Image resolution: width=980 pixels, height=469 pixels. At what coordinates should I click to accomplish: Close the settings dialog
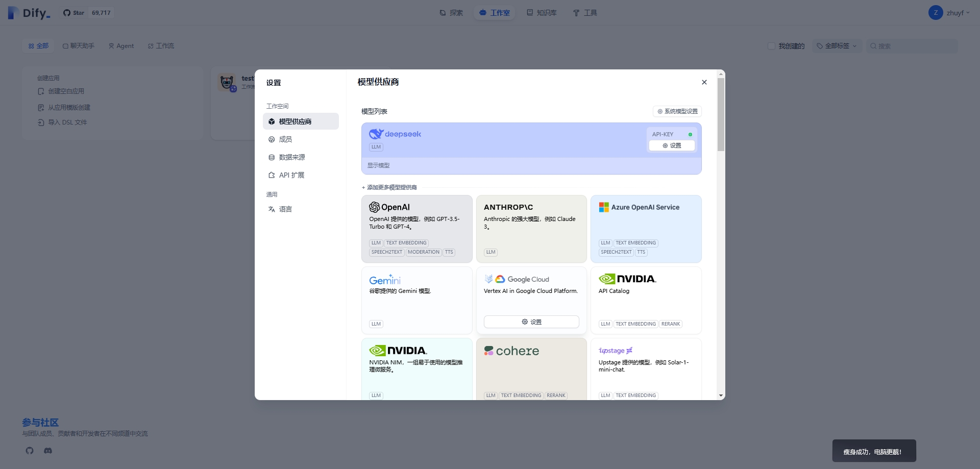(704, 82)
